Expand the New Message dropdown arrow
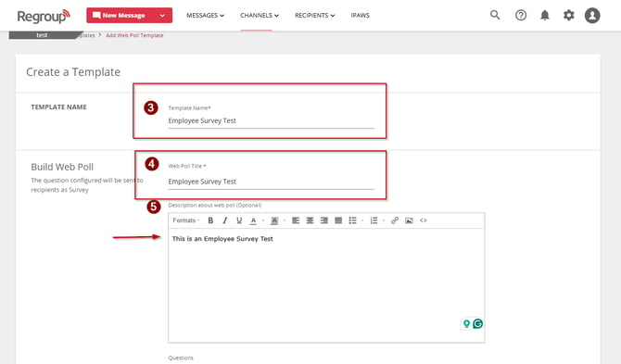This screenshot has height=364, width=621. coord(162,16)
